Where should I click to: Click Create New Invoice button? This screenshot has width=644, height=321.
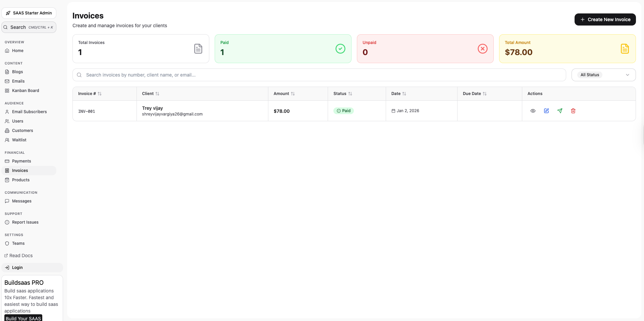click(x=605, y=19)
